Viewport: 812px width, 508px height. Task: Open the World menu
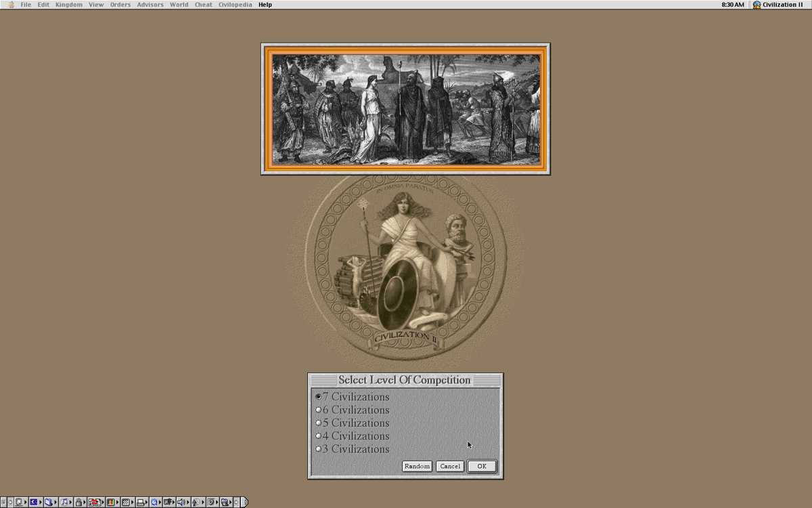[179, 5]
